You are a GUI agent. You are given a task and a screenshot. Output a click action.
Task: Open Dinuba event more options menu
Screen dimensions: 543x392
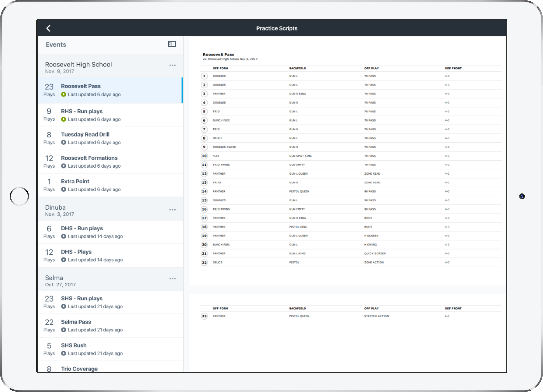(172, 210)
